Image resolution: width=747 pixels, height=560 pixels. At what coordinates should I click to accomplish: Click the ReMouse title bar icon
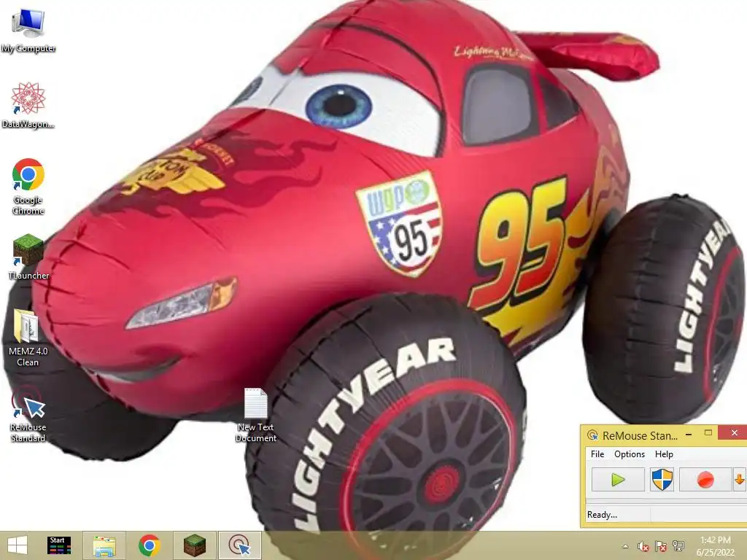click(x=592, y=435)
